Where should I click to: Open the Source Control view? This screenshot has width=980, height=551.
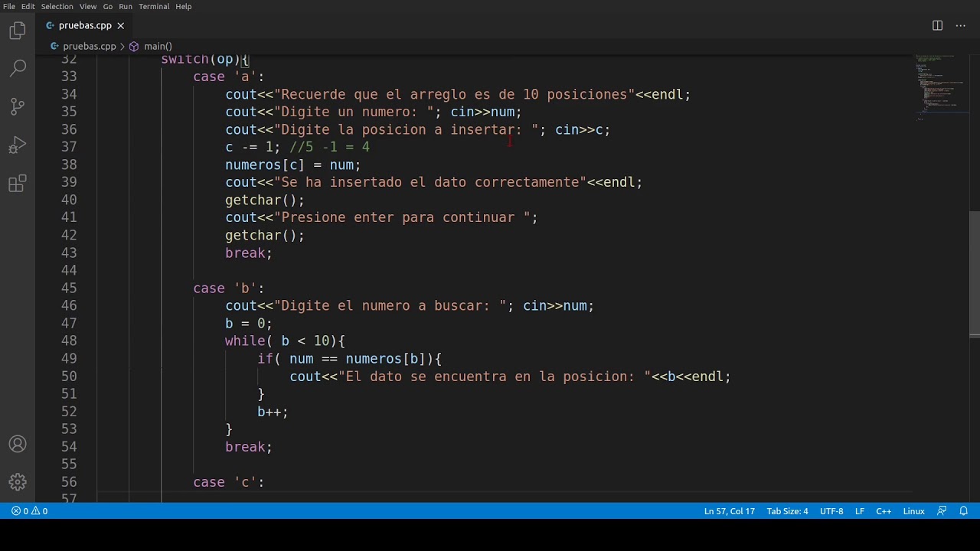click(18, 106)
